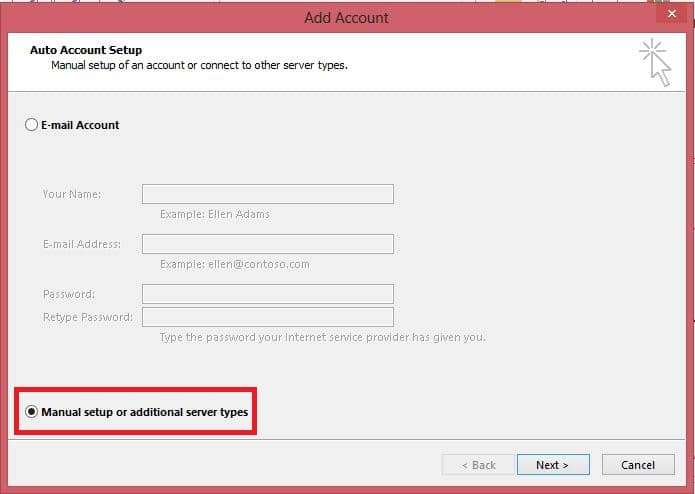Viewport: 695px width, 494px height.
Task: Click the Retype Password: label
Action: click(87, 317)
